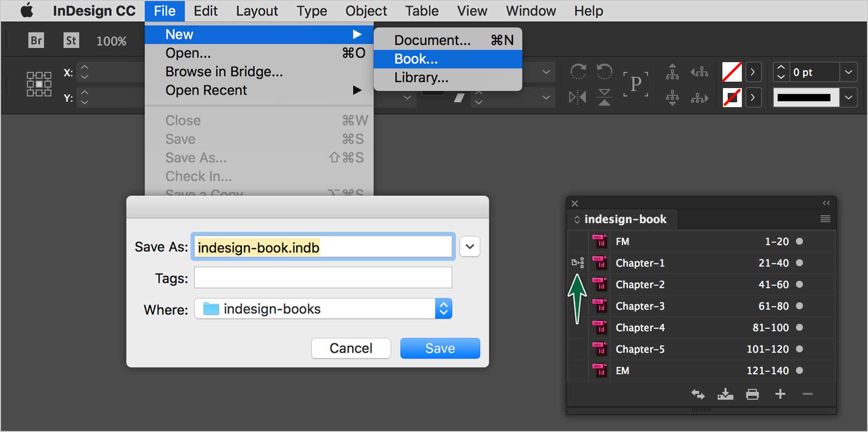Expand the save dialog with chevron button
The height and width of the screenshot is (432, 868).
470,247
